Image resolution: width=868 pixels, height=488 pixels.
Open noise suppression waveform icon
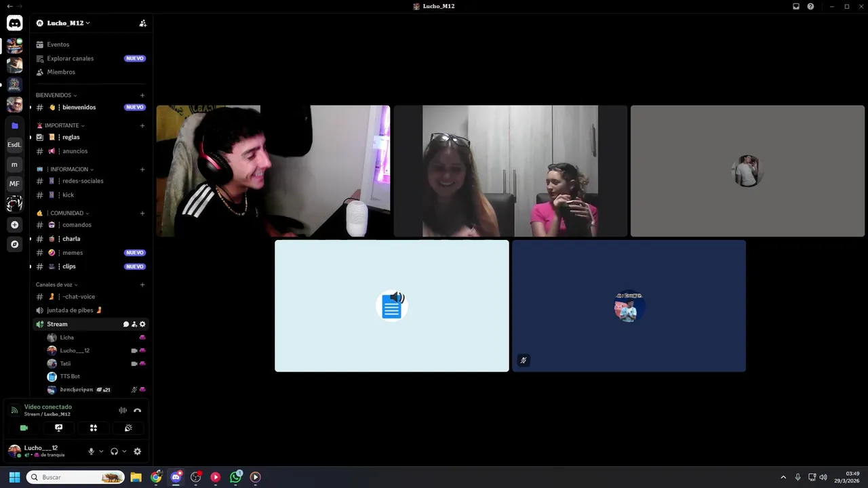123,410
